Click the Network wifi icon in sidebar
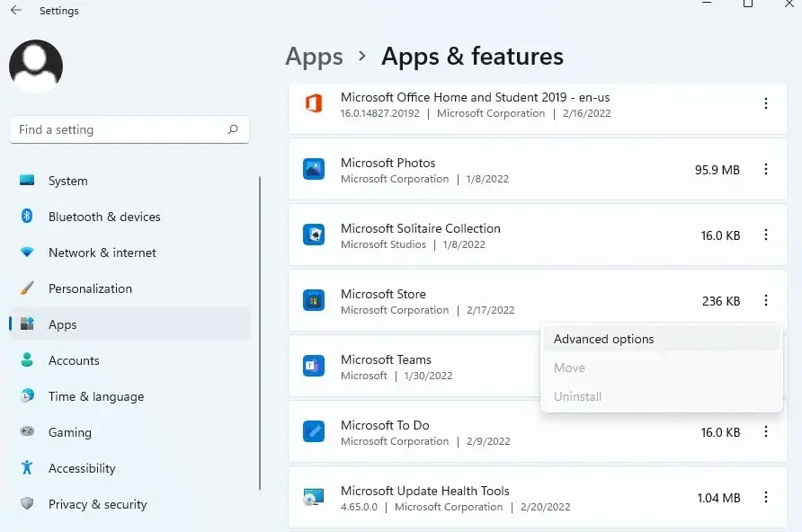Image resolution: width=802 pixels, height=532 pixels. point(27,252)
